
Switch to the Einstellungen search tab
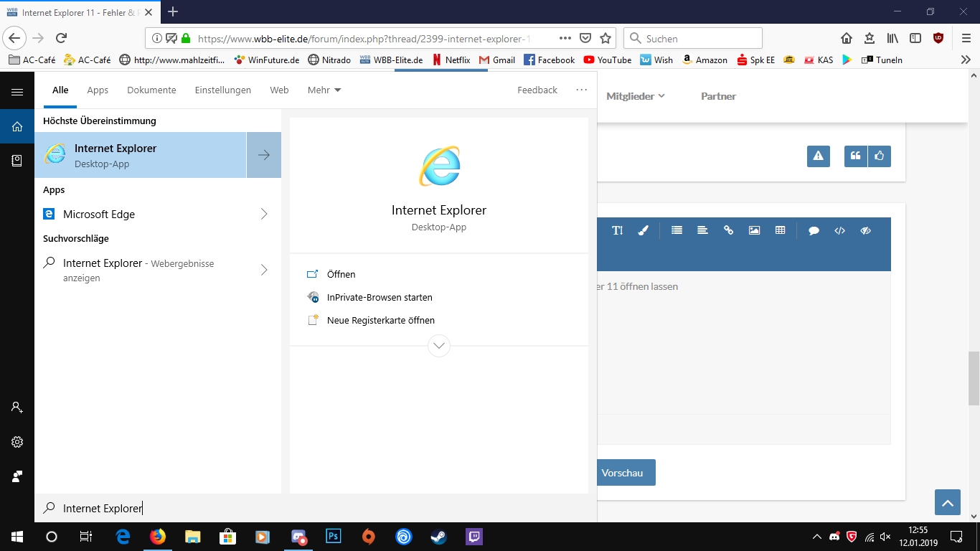click(223, 90)
